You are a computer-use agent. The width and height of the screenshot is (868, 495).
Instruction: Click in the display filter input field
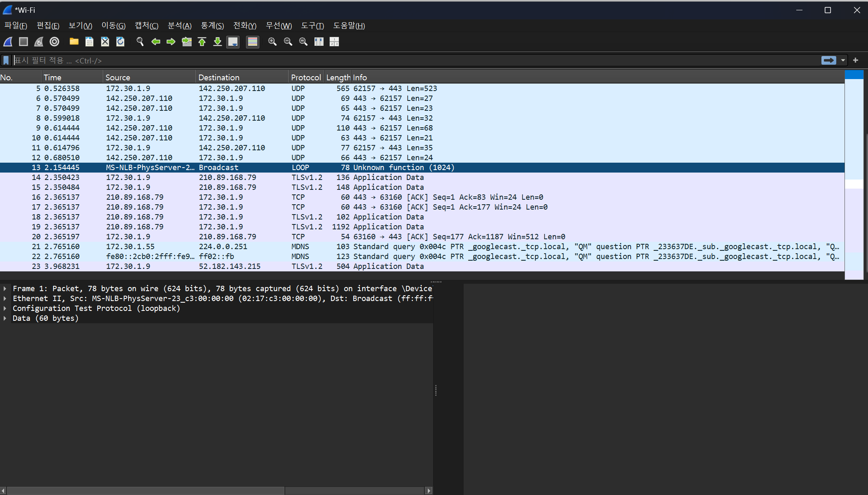point(412,61)
